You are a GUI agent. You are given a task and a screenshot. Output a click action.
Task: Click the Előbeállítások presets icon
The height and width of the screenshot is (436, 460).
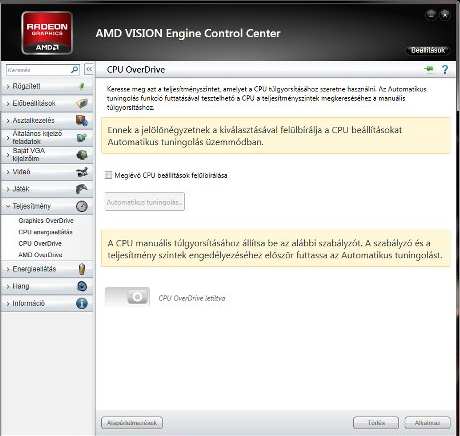click(82, 103)
